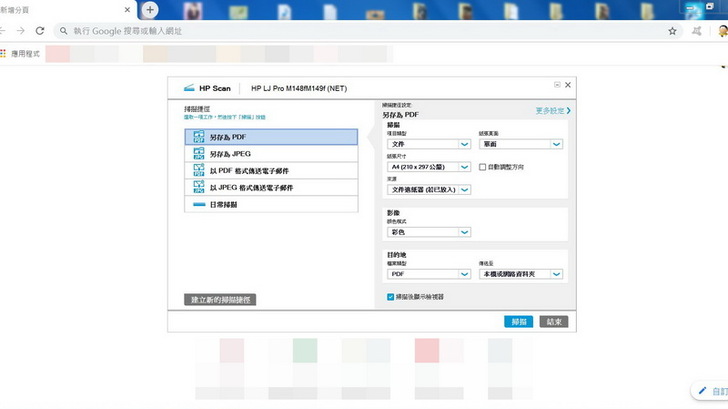Expand the paper size dropdown A4 (210 x 297 公釐)
728x409 pixels.
(x=428, y=167)
